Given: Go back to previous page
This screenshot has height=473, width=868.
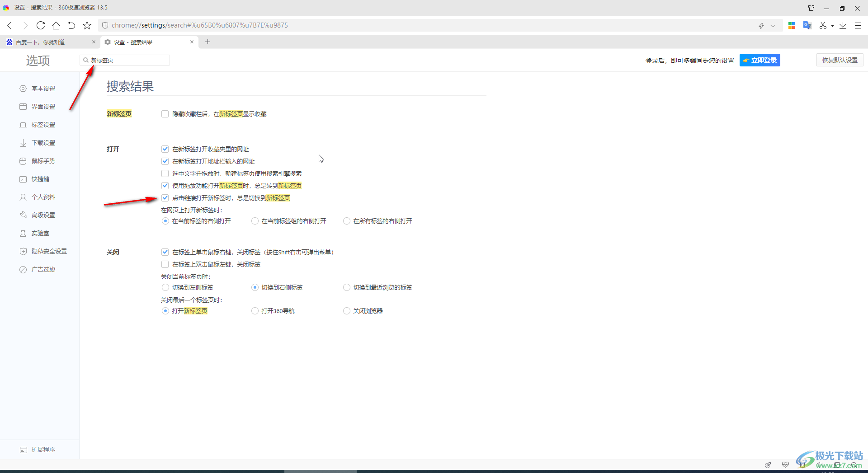Looking at the screenshot, I should (9, 25).
